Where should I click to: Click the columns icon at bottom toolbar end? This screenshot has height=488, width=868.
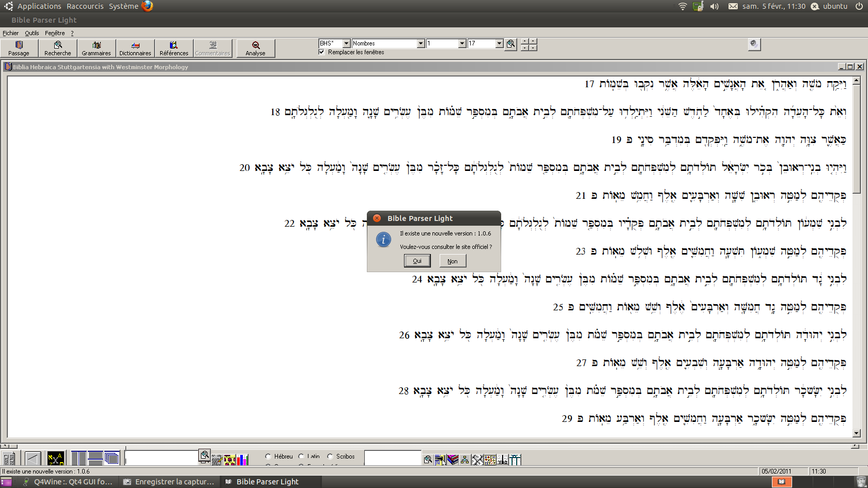coord(516,460)
